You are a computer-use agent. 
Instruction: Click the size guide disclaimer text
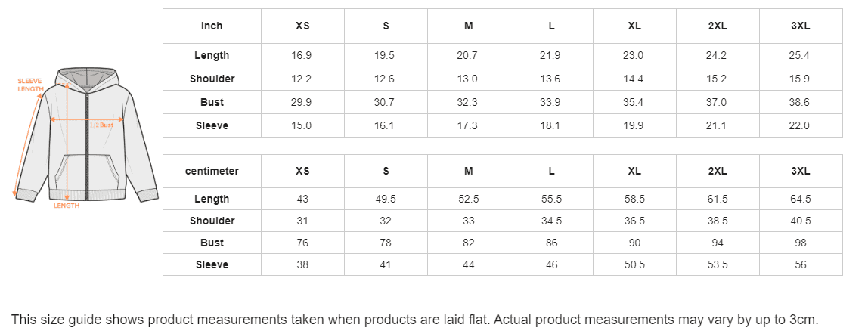pos(414,320)
